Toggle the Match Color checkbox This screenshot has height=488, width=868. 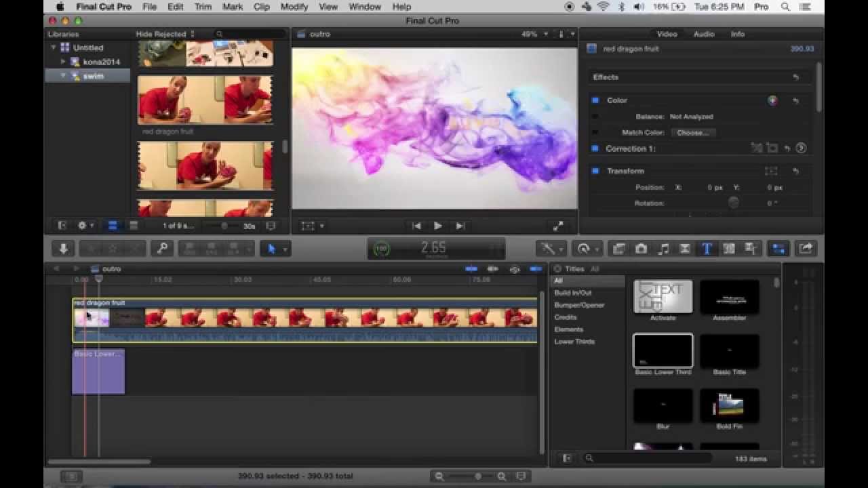[x=595, y=133]
